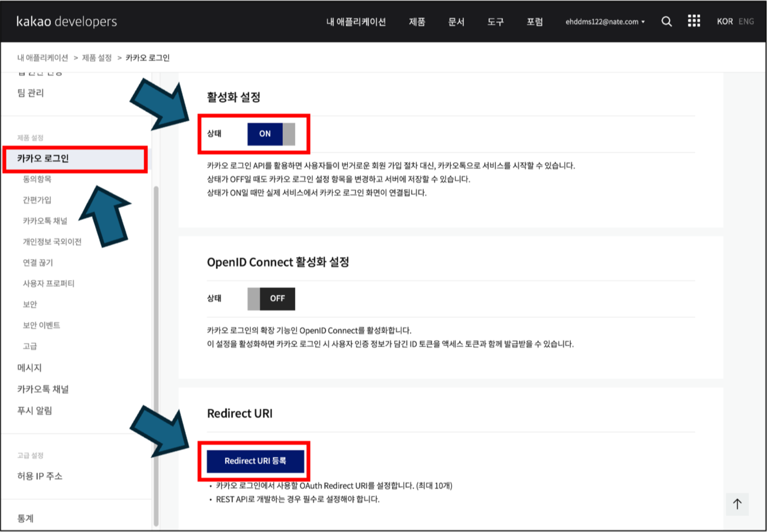The width and height of the screenshot is (767, 532).
Task: Open the apps grid icon
Action: point(694,21)
